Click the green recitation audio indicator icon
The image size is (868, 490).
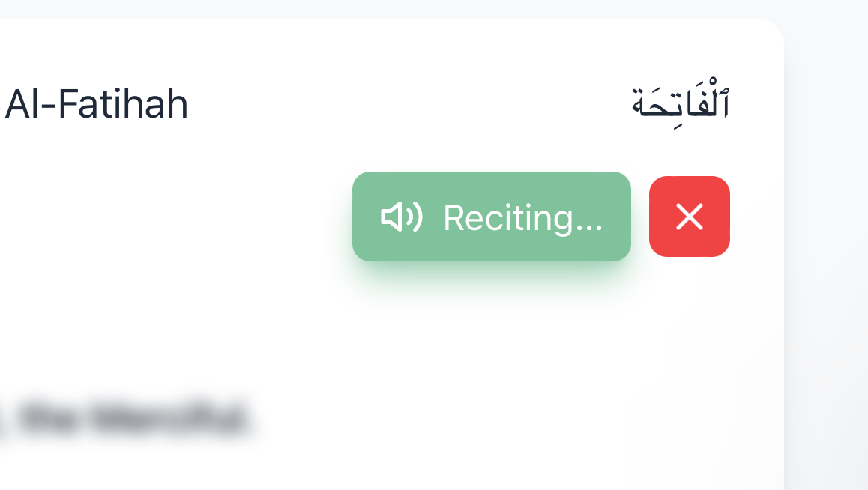(403, 217)
